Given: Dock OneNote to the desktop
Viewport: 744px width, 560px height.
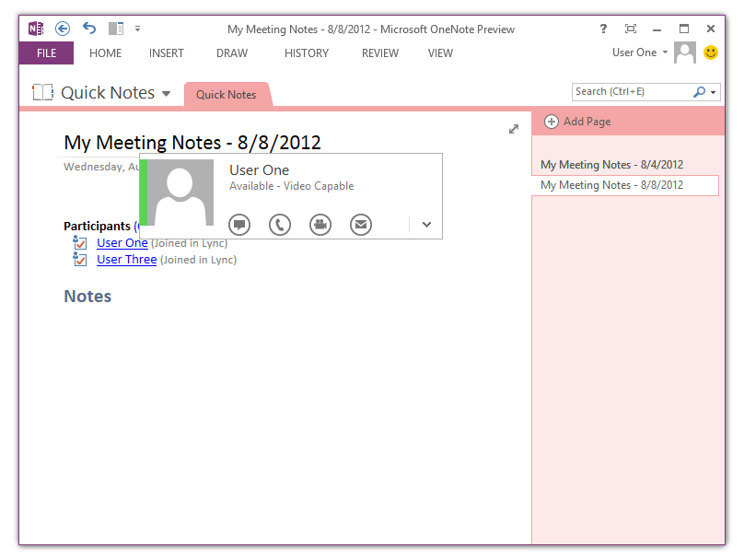Looking at the screenshot, I should [x=116, y=29].
